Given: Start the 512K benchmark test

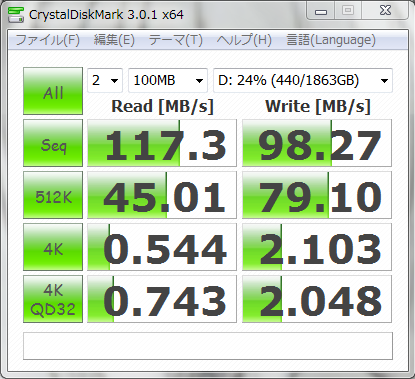Looking at the screenshot, I should pos(53,195).
